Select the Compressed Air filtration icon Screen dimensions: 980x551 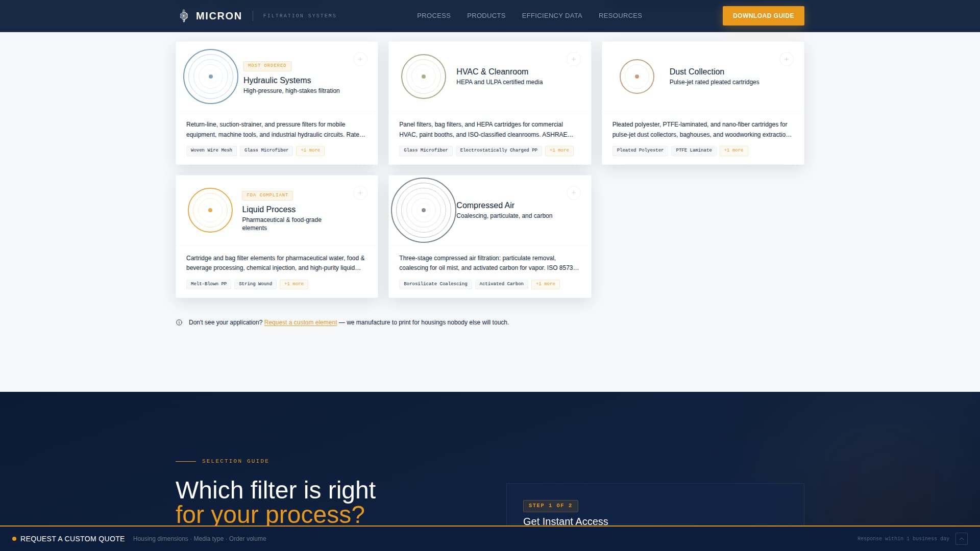click(423, 210)
